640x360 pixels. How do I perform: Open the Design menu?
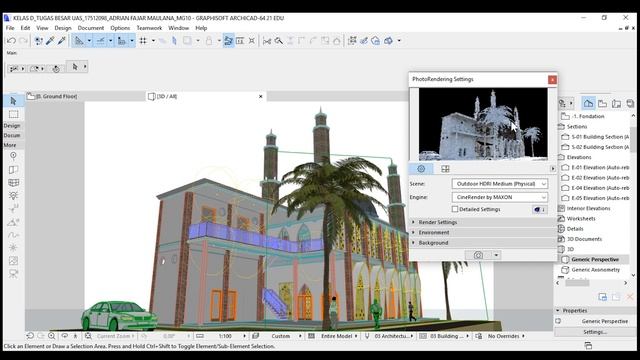63,28
